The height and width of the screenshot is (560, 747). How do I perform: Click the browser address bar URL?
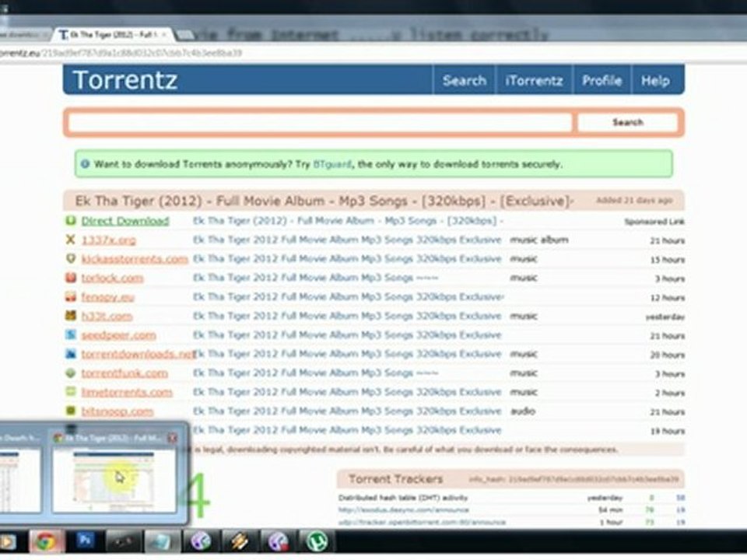tap(121, 53)
